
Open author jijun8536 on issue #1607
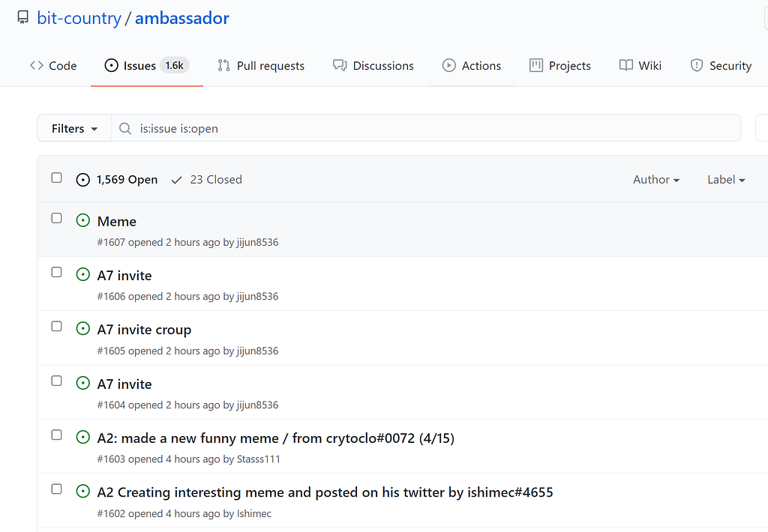point(258,242)
